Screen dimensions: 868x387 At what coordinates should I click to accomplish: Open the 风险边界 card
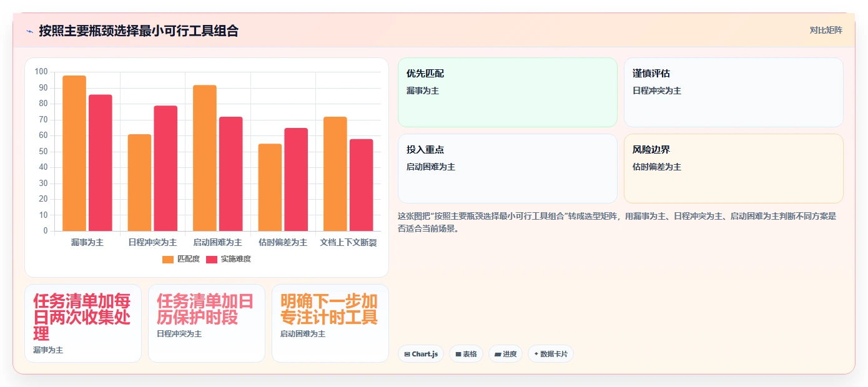click(x=734, y=169)
